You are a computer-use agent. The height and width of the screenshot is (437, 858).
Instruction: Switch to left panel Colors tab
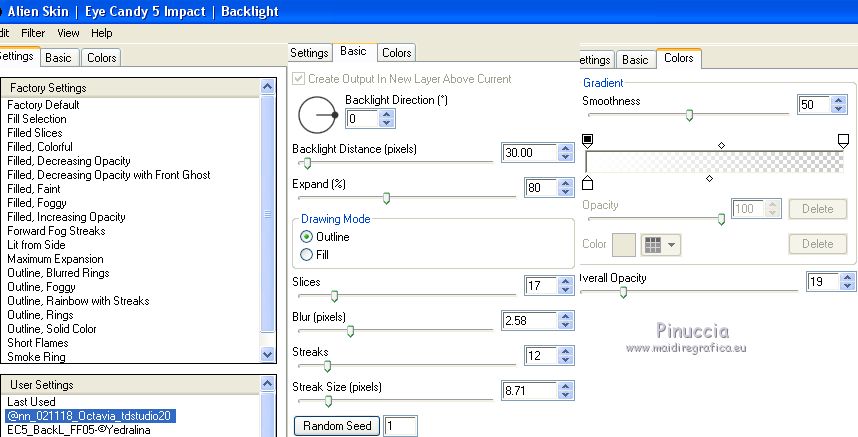102,58
